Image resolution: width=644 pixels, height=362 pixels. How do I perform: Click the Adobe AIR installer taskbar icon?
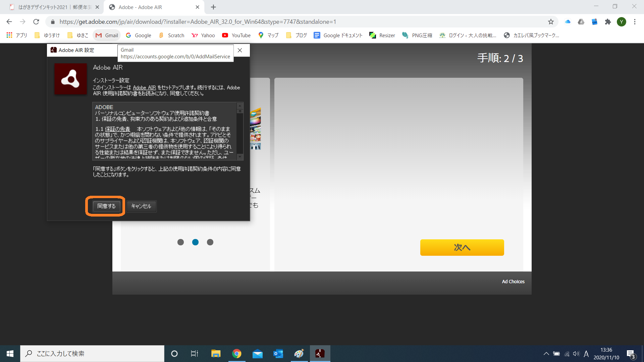[x=320, y=354]
